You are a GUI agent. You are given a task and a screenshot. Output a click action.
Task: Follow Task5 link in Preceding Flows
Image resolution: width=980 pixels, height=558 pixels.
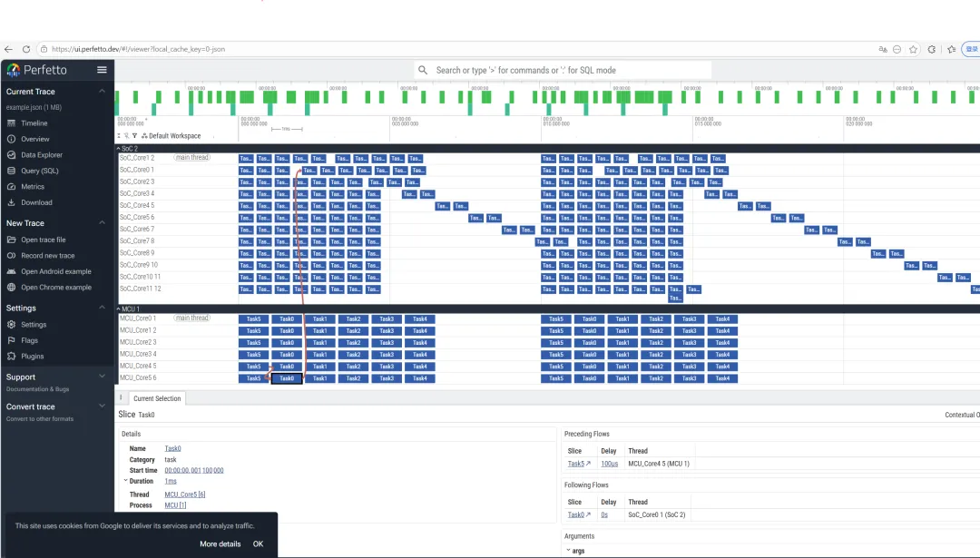click(x=579, y=464)
